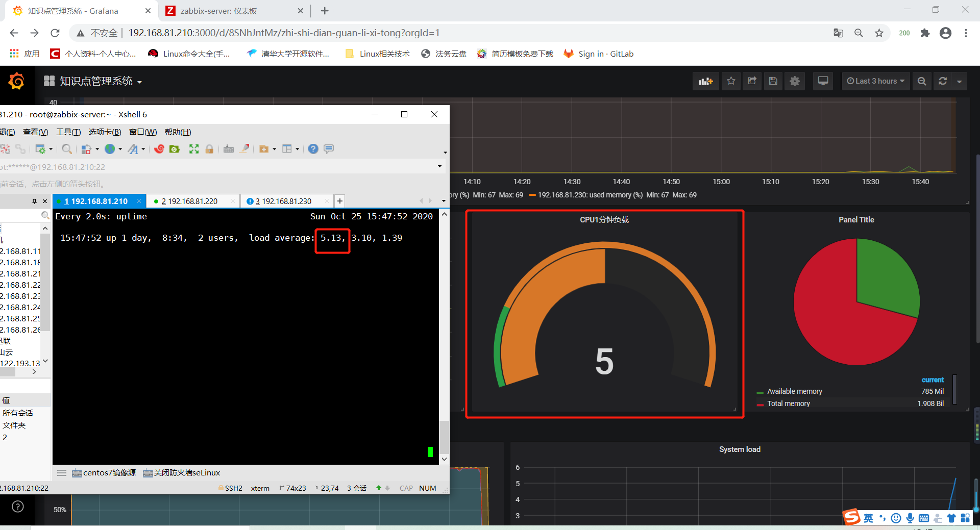Refresh the Grafana dashboard
Screen dimensions: 980x530
pos(942,81)
